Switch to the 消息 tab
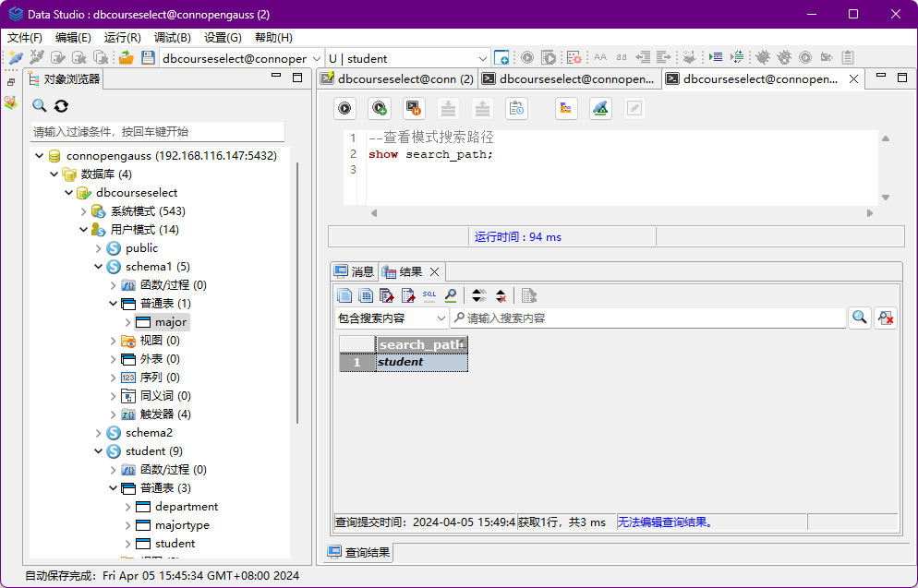This screenshot has height=588, width=918. pos(355,271)
